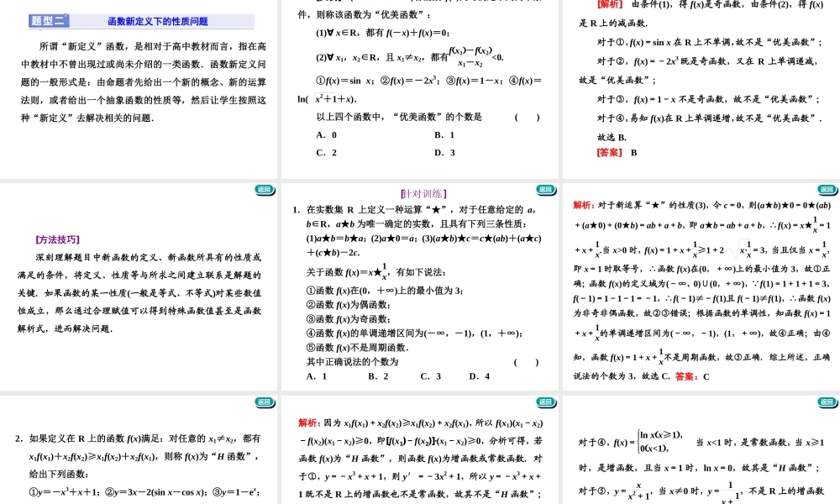Click the 返回 button on the bottom-right 解析 slide
Viewport: 840px width, 504px height.
click(x=825, y=403)
